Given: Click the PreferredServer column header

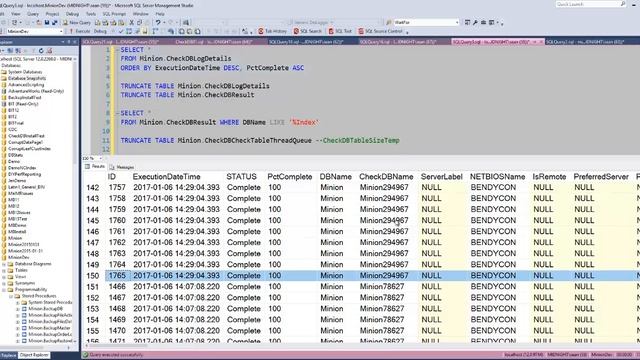Looking at the screenshot, I should (601, 177).
